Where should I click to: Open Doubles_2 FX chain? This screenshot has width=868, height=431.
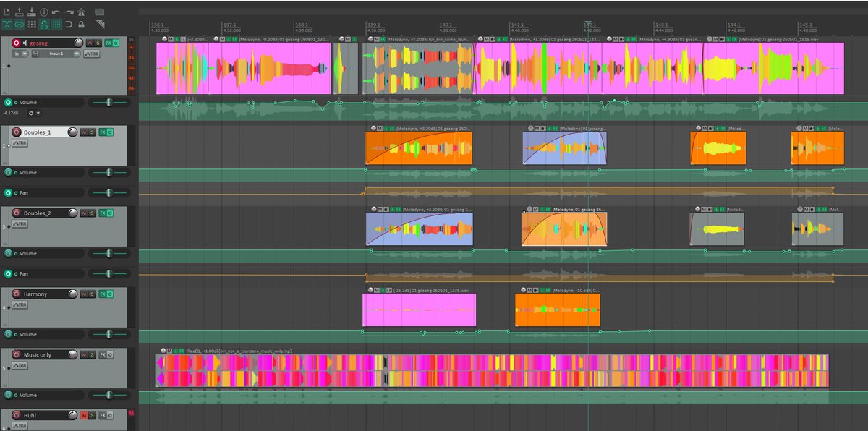coord(103,213)
